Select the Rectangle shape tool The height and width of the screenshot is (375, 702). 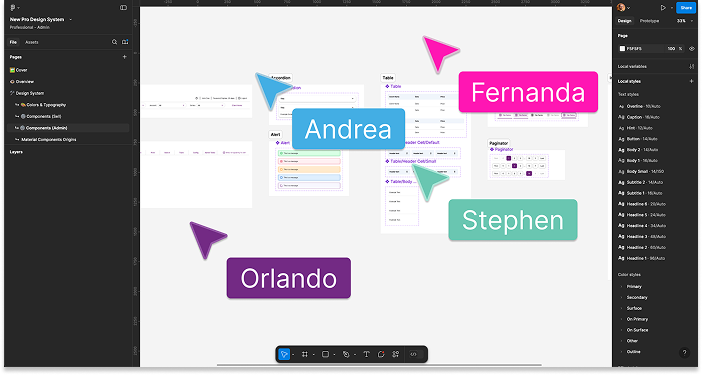click(325, 354)
